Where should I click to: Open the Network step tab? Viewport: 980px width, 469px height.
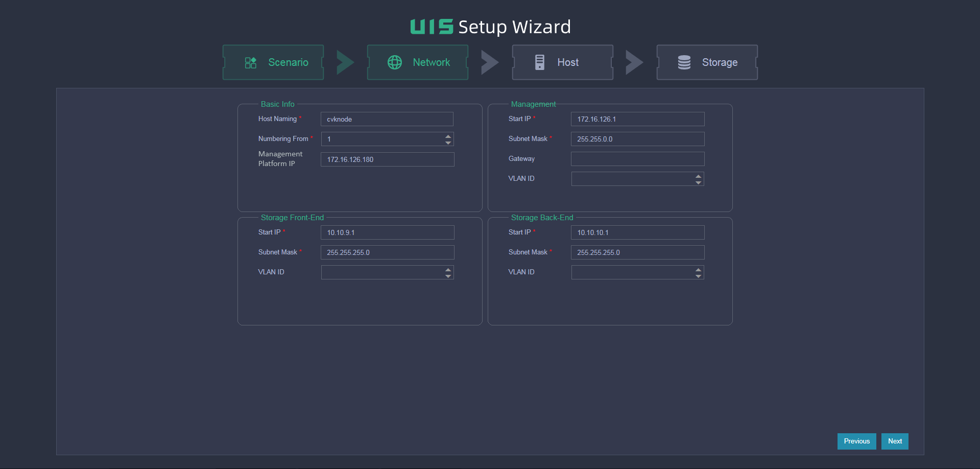(x=418, y=62)
